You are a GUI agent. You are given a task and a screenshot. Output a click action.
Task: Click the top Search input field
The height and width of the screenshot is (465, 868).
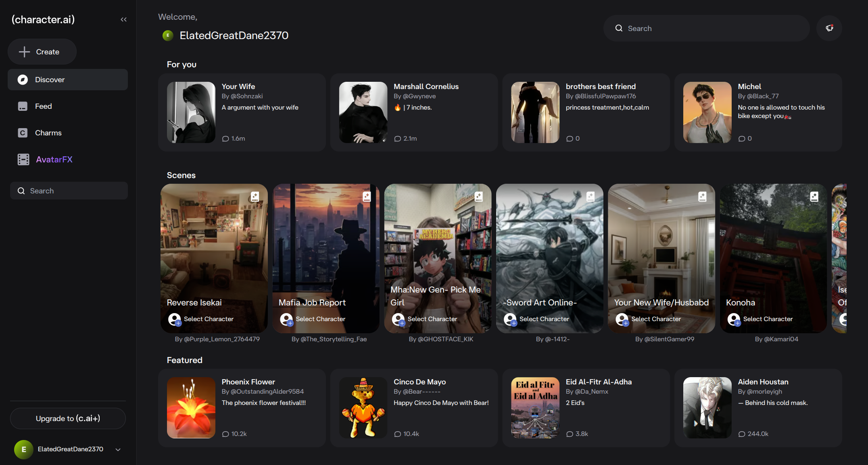pos(706,28)
